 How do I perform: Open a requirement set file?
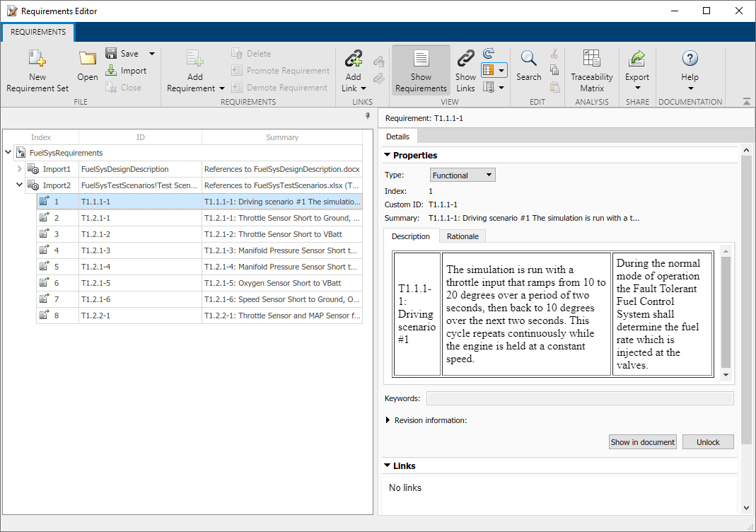pyautogui.click(x=88, y=65)
